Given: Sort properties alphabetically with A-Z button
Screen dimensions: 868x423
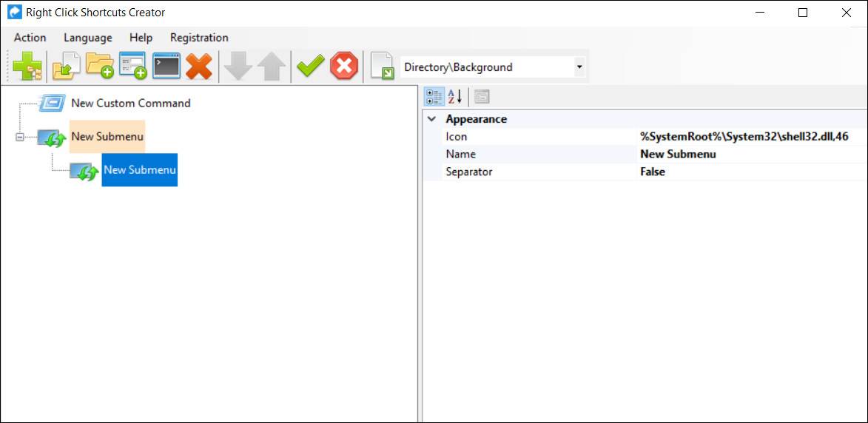Looking at the screenshot, I should pyautogui.click(x=454, y=97).
